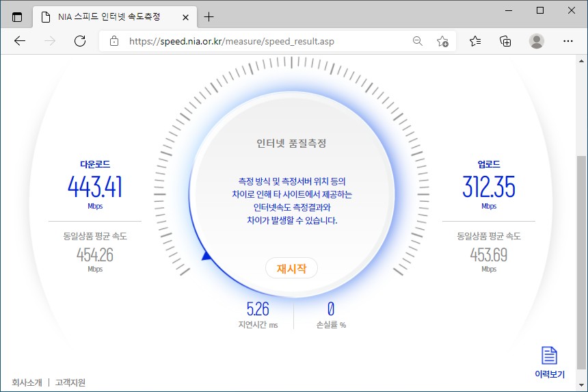The image size is (588, 392).
Task: Click the latency value 5.26
Action: pos(258,309)
